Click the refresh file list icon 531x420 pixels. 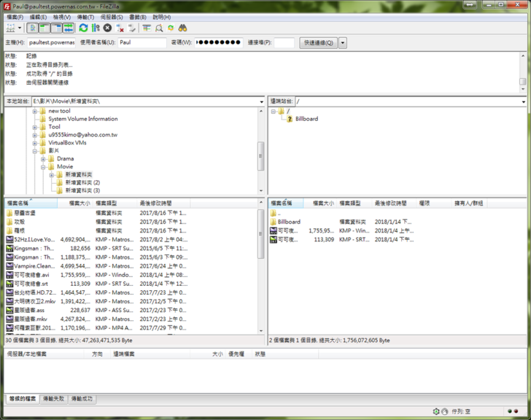click(83, 28)
